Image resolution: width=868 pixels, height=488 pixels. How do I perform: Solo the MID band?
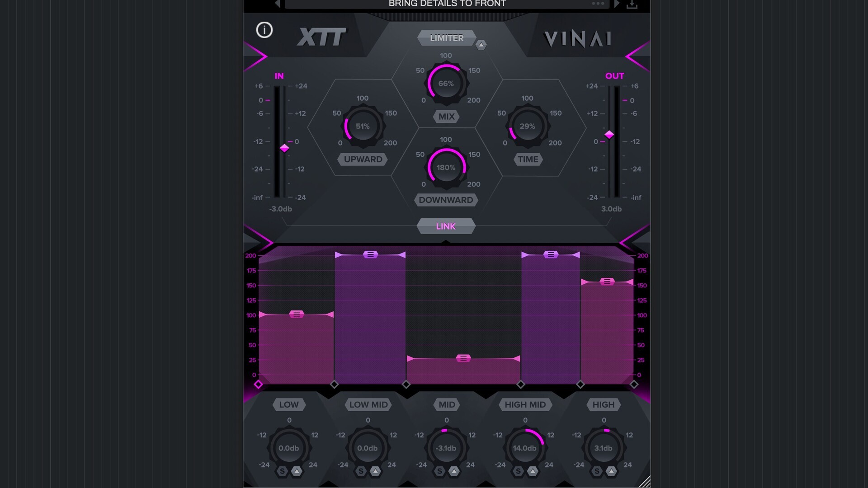tap(439, 472)
